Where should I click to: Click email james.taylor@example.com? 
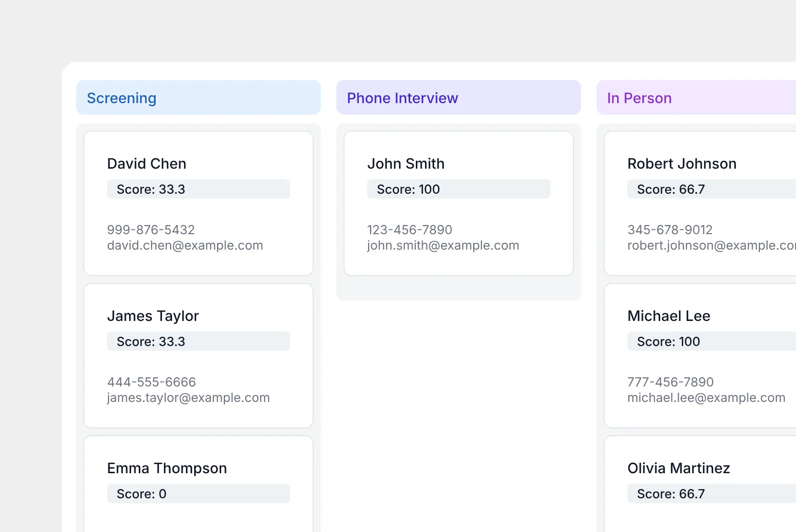[x=188, y=398]
